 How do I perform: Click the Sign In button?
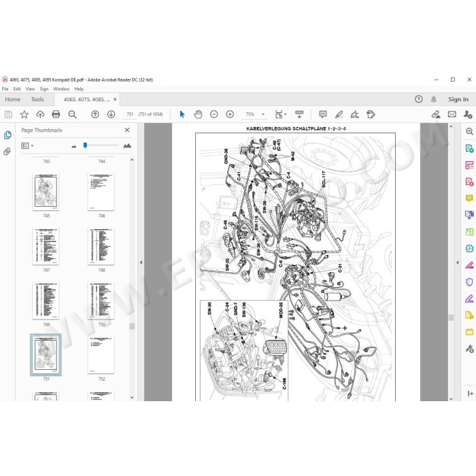tap(458, 99)
